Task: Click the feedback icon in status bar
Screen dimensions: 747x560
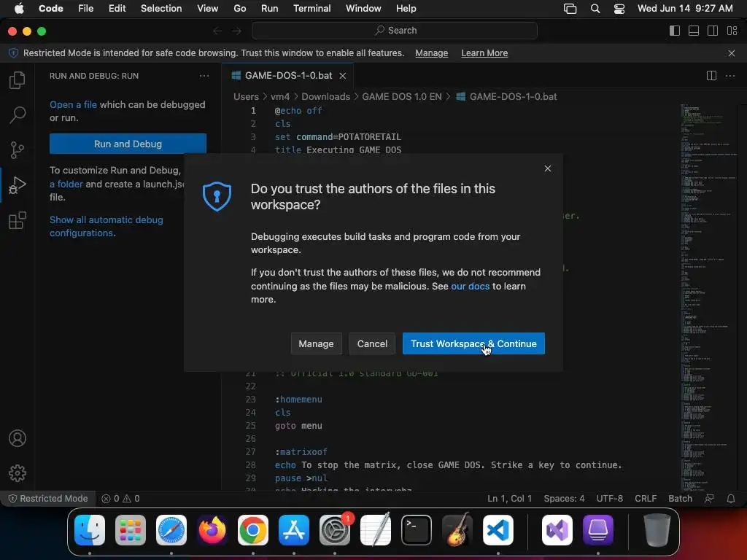Action: 709,499
